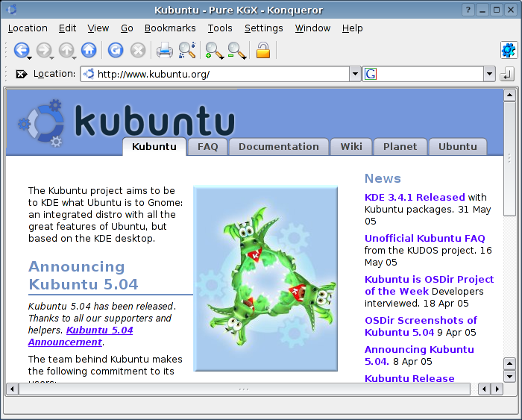
Task: Open the Window menu
Action: point(312,28)
